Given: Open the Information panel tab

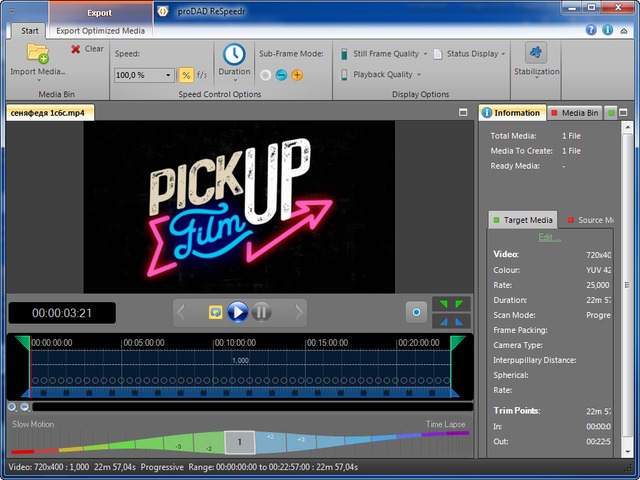Looking at the screenshot, I should [x=512, y=113].
